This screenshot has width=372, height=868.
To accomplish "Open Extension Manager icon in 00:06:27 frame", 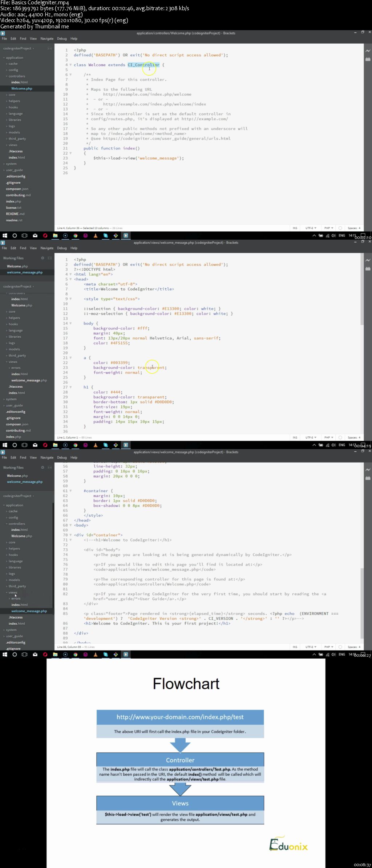I will point(368,478).
